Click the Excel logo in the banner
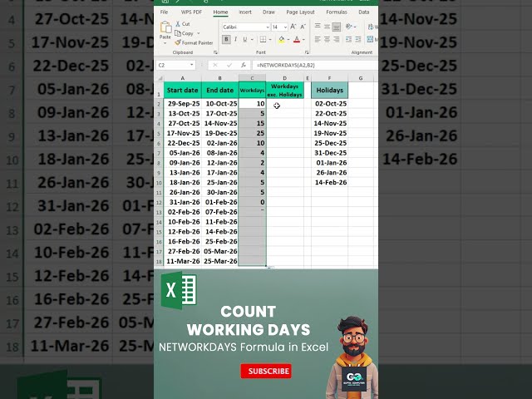 coord(180,290)
